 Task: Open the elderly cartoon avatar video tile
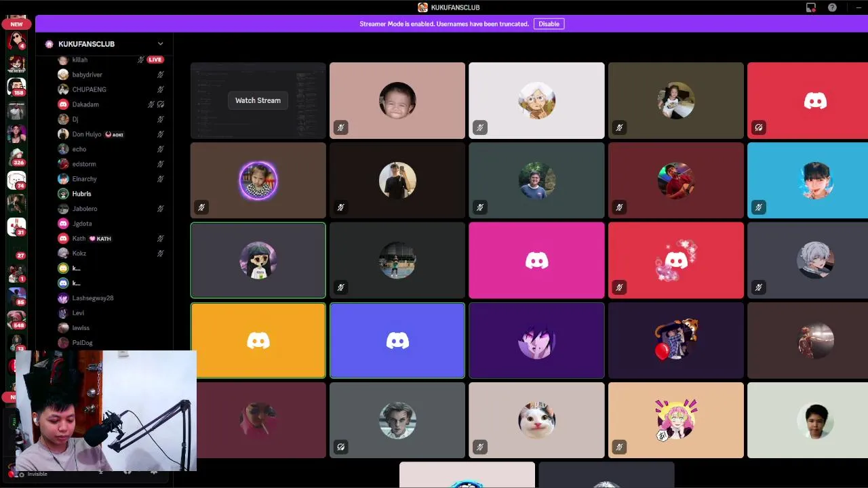[x=536, y=100]
